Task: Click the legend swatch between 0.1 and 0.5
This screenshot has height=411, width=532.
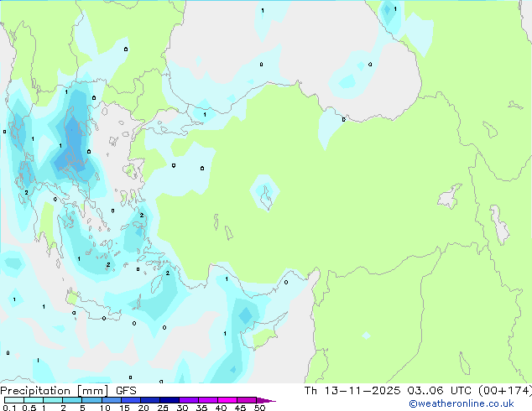Action: [x=14, y=400]
